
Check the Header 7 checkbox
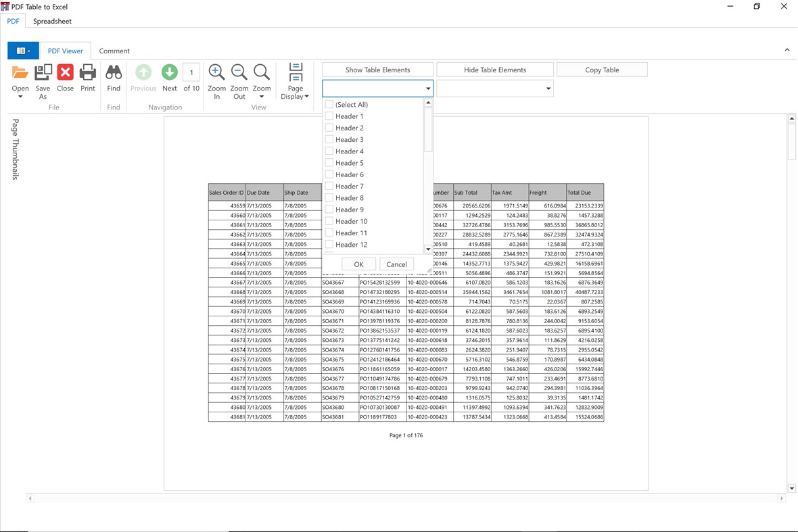(329, 186)
